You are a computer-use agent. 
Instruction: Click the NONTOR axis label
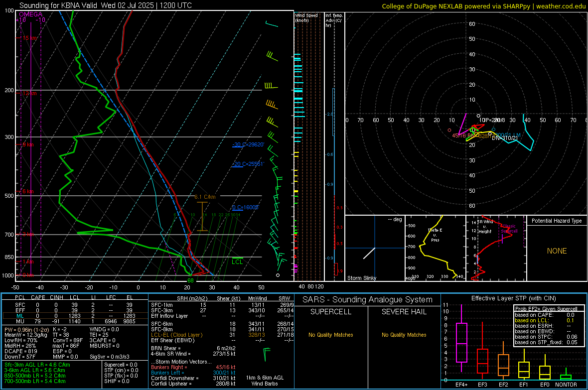pyautogui.click(x=566, y=385)
